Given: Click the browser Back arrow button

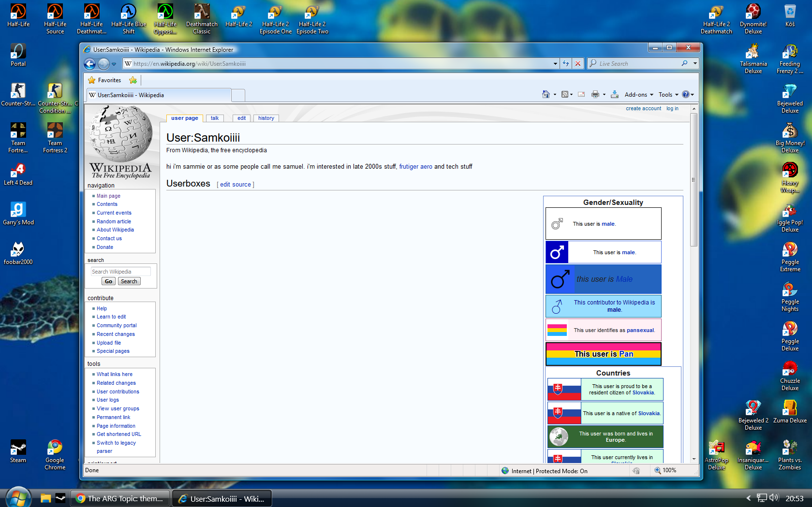Looking at the screenshot, I should pyautogui.click(x=90, y=63).
